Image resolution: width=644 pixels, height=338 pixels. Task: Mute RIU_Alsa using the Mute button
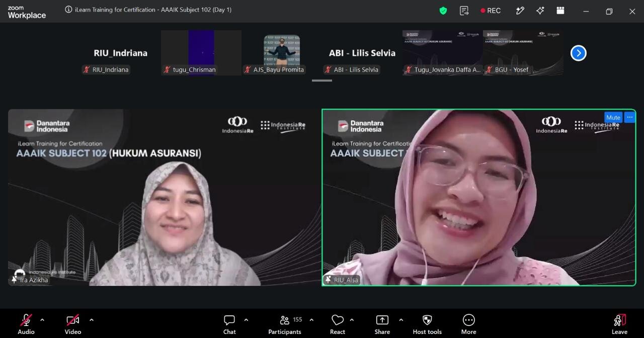tap(613, 117)
